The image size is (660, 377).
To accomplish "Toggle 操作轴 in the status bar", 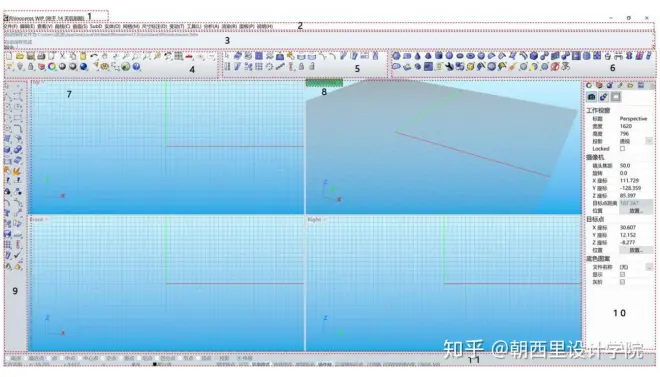I will 325,364.
